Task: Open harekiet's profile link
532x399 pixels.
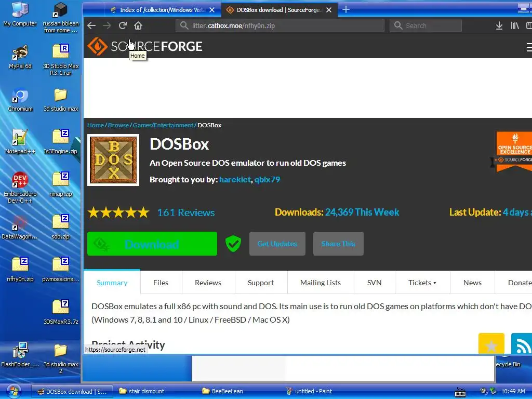Action: [x=235, y=179]
